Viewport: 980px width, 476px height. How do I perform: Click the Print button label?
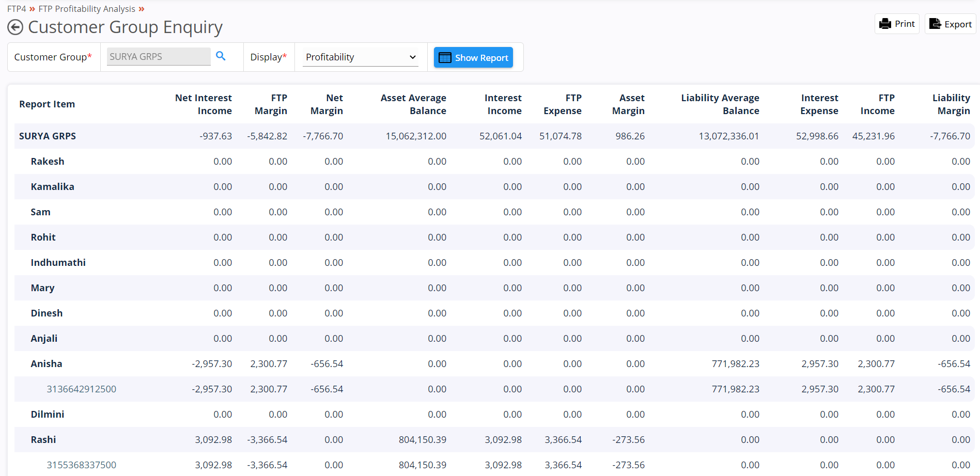click(905, 24)
